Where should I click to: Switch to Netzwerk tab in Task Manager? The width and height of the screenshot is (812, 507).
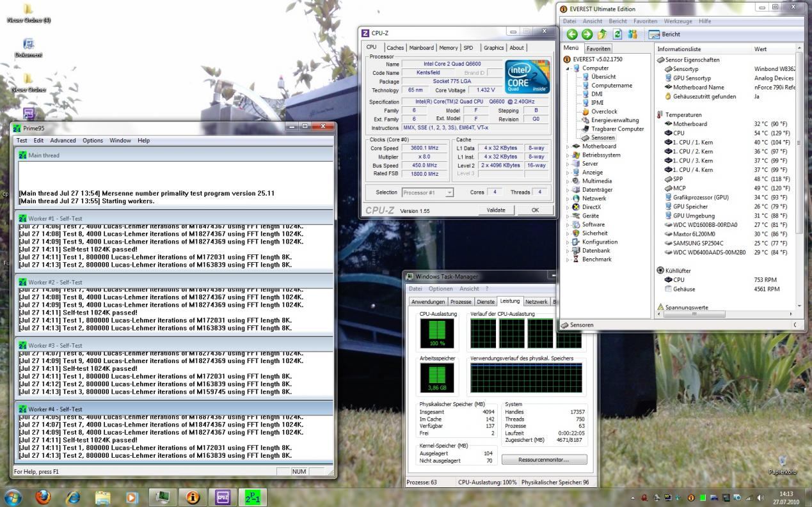click(536, 302)
